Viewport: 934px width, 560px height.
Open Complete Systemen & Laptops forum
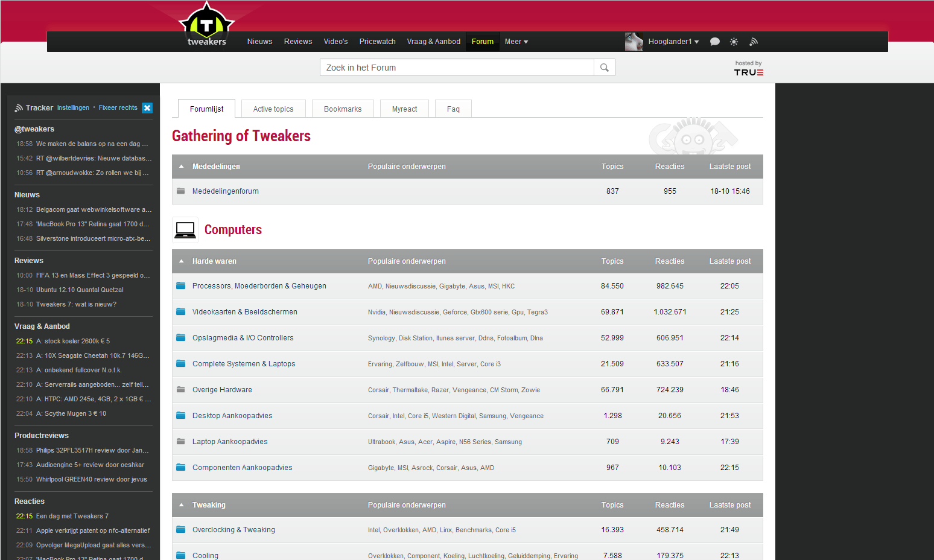click(244, 364)
